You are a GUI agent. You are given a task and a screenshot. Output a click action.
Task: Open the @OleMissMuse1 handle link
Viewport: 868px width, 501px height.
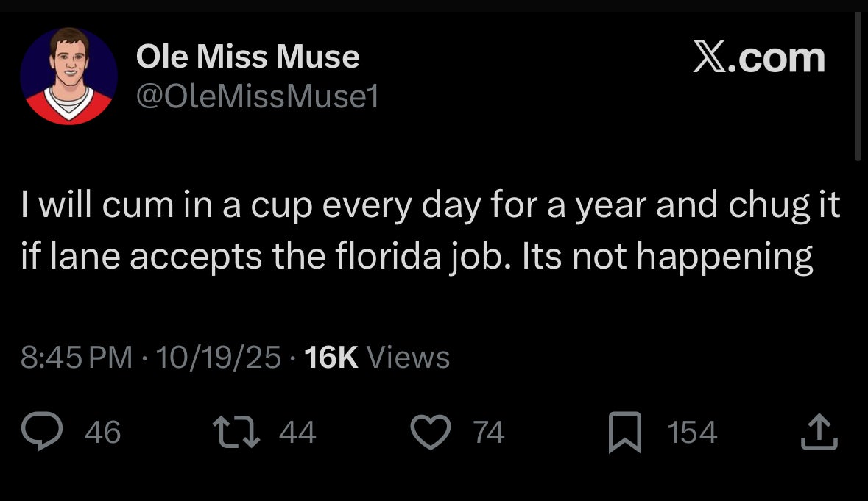click(x=257, y=96)
